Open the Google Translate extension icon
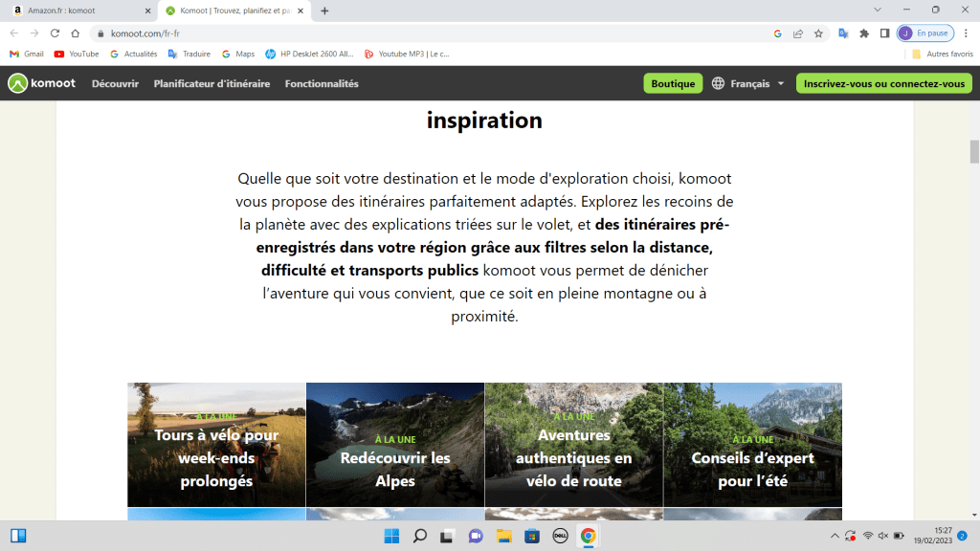980x551 pixels. [x=843, y=33]
